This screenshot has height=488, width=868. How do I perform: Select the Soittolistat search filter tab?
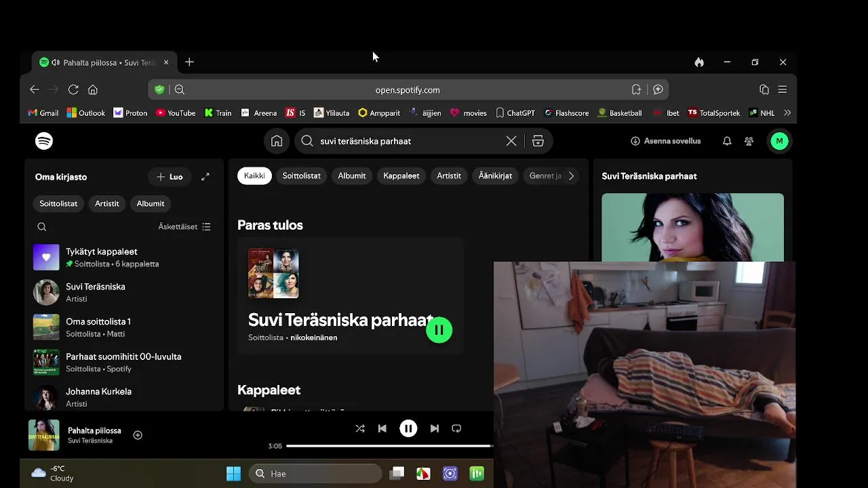click(x=302, y=176)
